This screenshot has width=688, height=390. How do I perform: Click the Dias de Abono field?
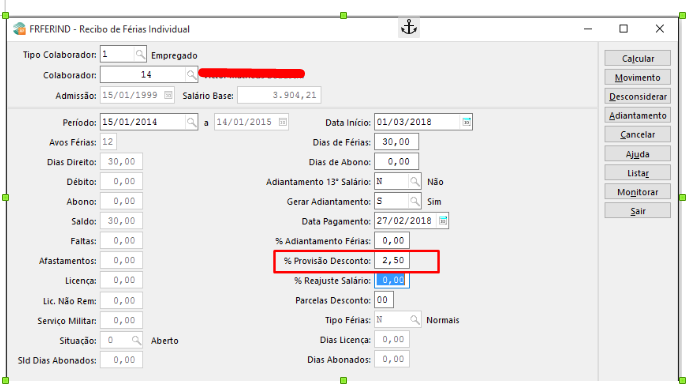tap(396, 161)
